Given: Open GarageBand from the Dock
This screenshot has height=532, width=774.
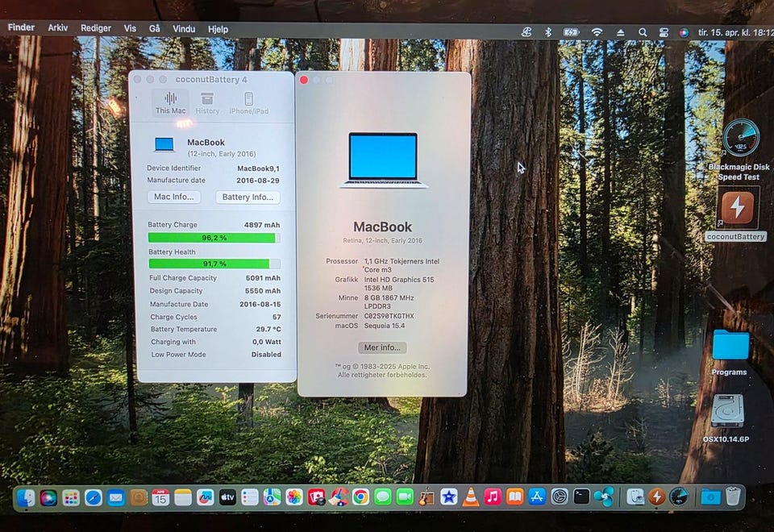Looking at the screenshot, I should pos(427,497).
